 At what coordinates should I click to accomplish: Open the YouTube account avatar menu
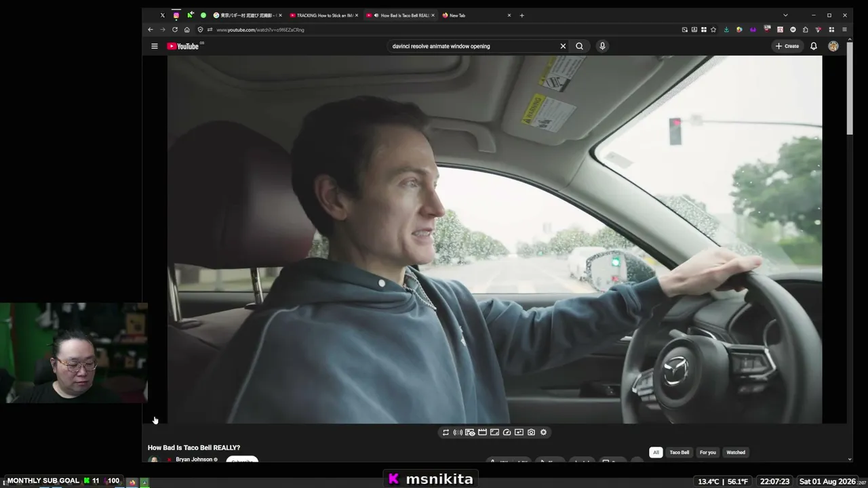click(x=833, y=46)
